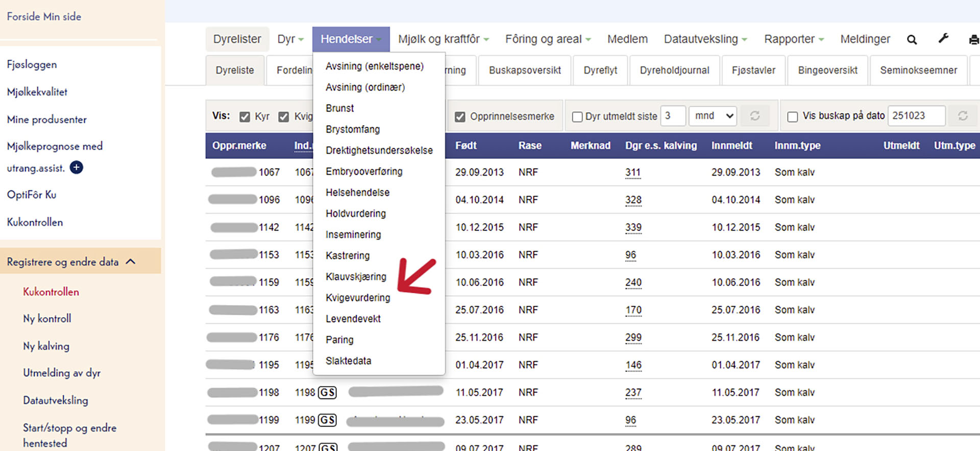Choose Helsehendelse from the menu
Viewport: 980px width, 451px height.
358,193
